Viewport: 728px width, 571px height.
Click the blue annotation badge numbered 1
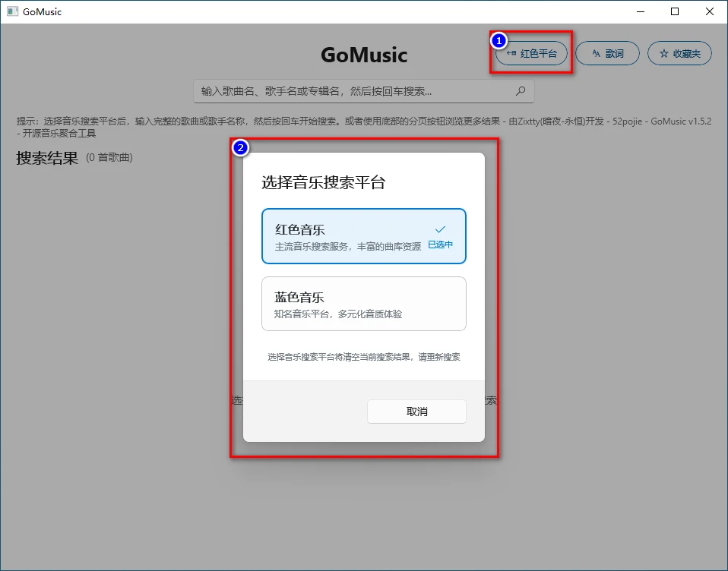pos(498,39)
